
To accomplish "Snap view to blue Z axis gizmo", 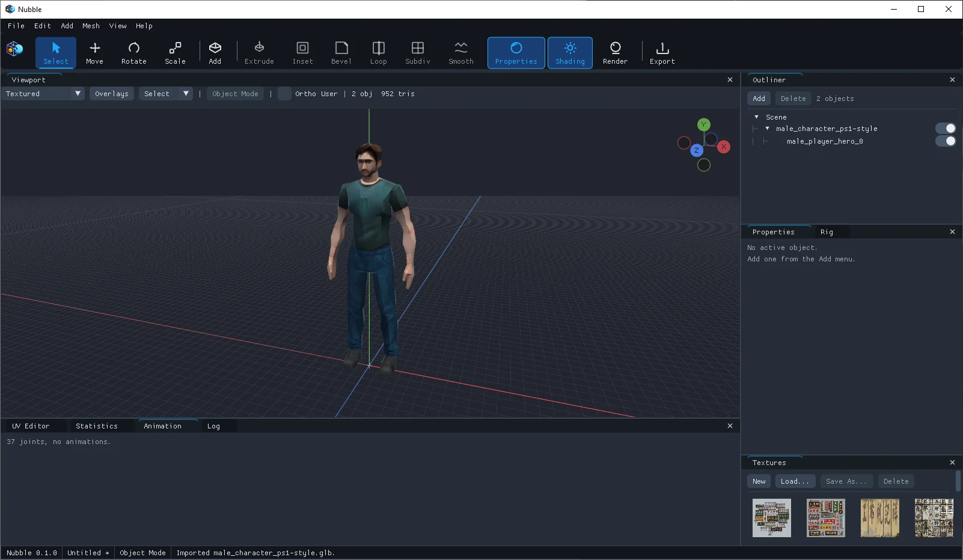I will pyautogui.click(x=697, y=150).
